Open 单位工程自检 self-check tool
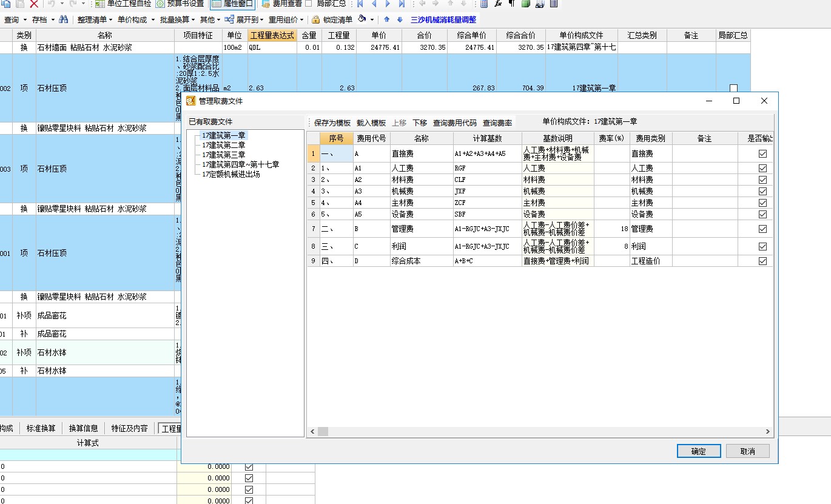This screenshot has height=504, width=831. pos(123,4)
